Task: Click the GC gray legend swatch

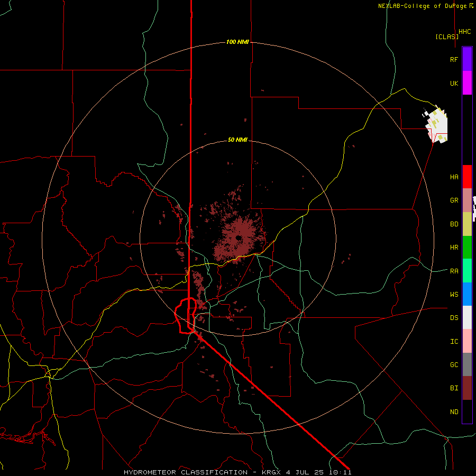Action: (467, 364)
